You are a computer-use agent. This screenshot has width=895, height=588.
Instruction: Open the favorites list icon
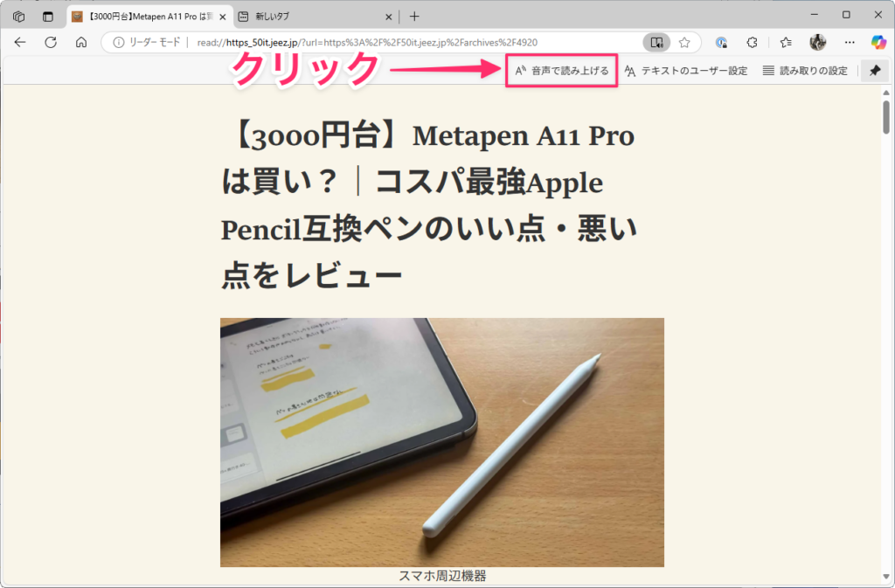coord(786,42)
